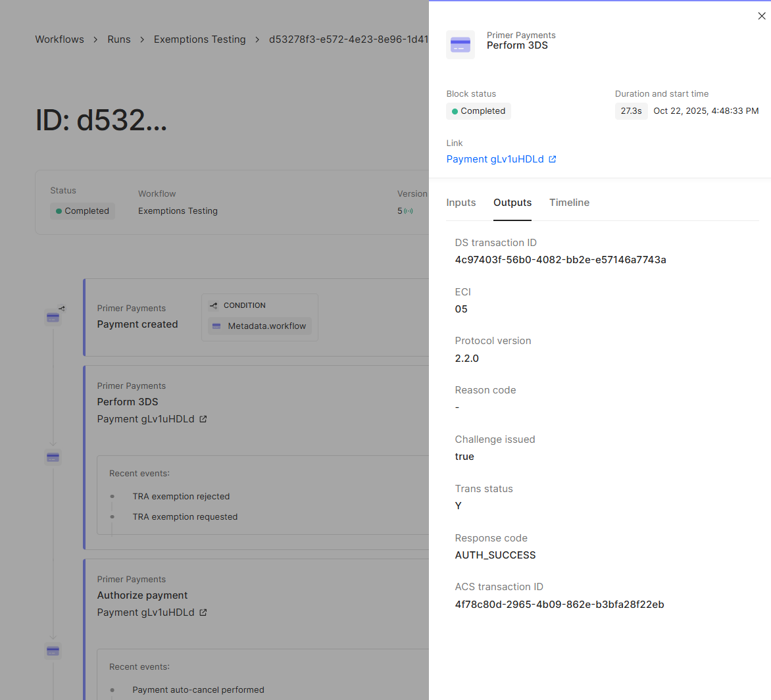
Task: Click the condition filter icon in the CONDITION chip
Action: point(213,305)
